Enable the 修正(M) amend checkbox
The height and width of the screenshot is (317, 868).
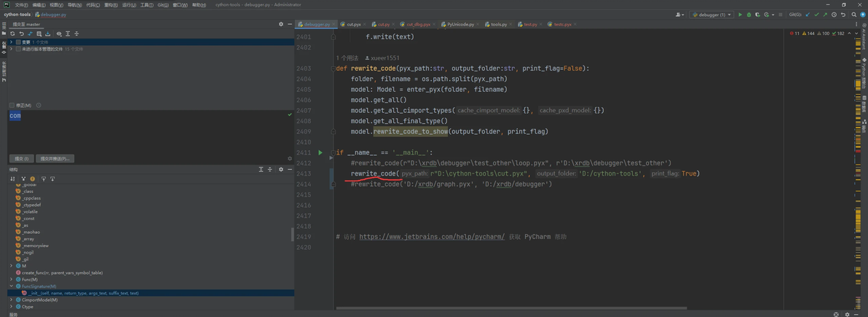[x=12, y=105]
